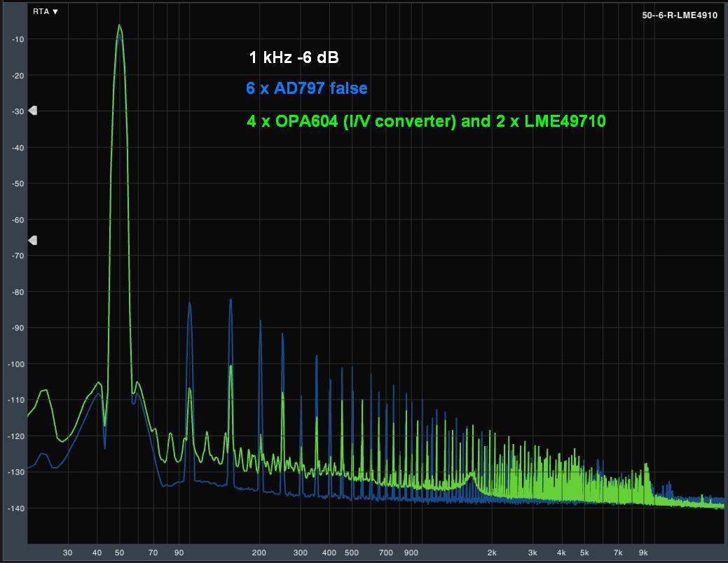The width and height of the screenshot is (728, 563).
Task: Click the 30 Hz frequency label
Action: click(x=68, y=552)
